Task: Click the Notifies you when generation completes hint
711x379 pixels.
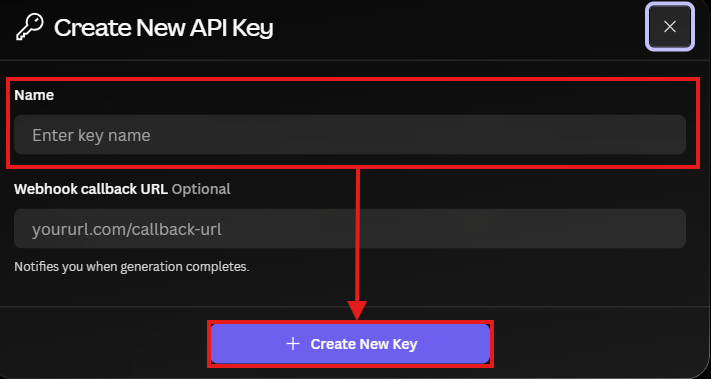Action: pos(132,267)
